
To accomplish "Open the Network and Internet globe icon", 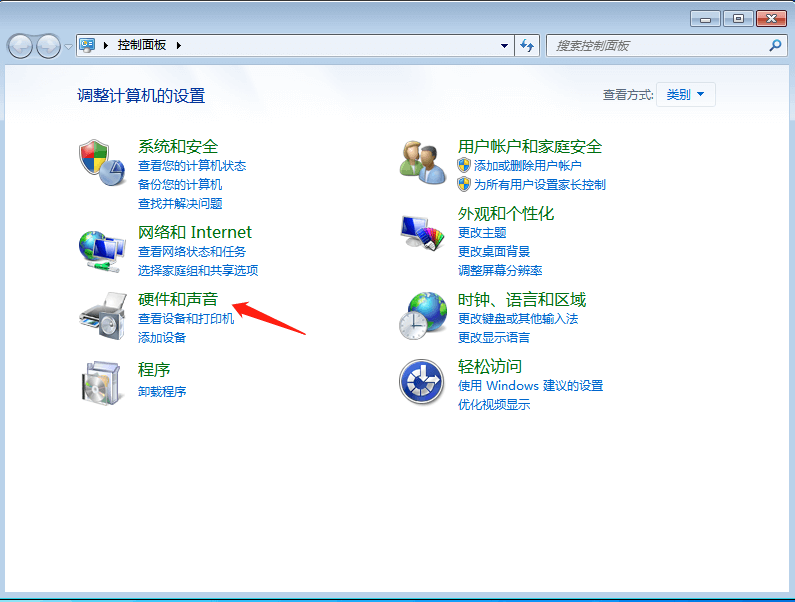I will (x=102, y=251).
